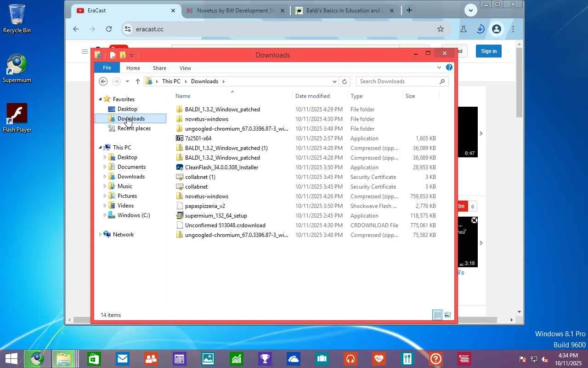Open the File menu in Explorer
The height and width of the screenshot is (368, 588).
107,68
